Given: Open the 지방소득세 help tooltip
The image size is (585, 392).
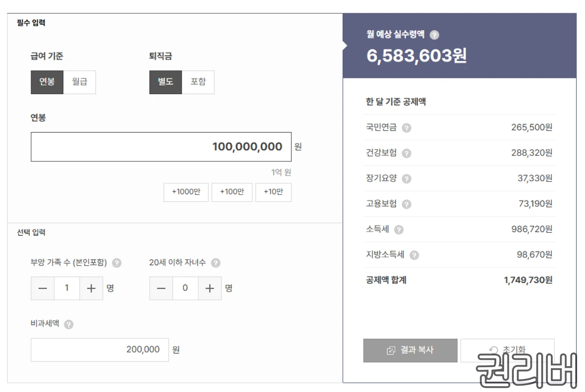Looking at the screenshot, I should coord(414,255).
